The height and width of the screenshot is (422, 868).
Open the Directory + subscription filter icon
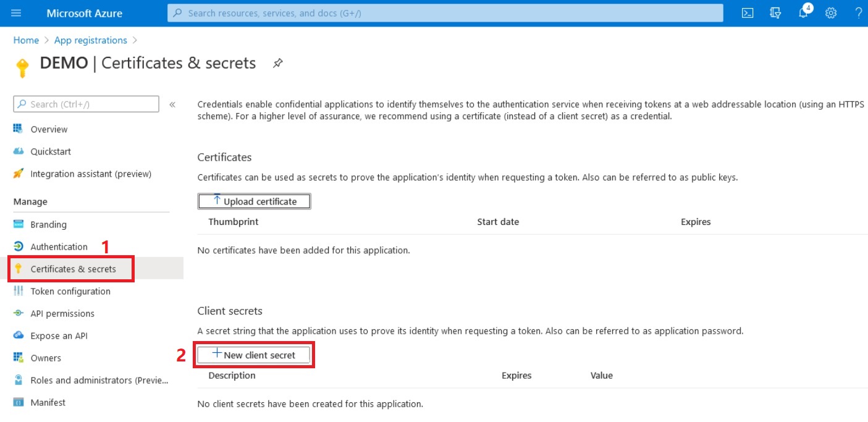click(775, 13)
